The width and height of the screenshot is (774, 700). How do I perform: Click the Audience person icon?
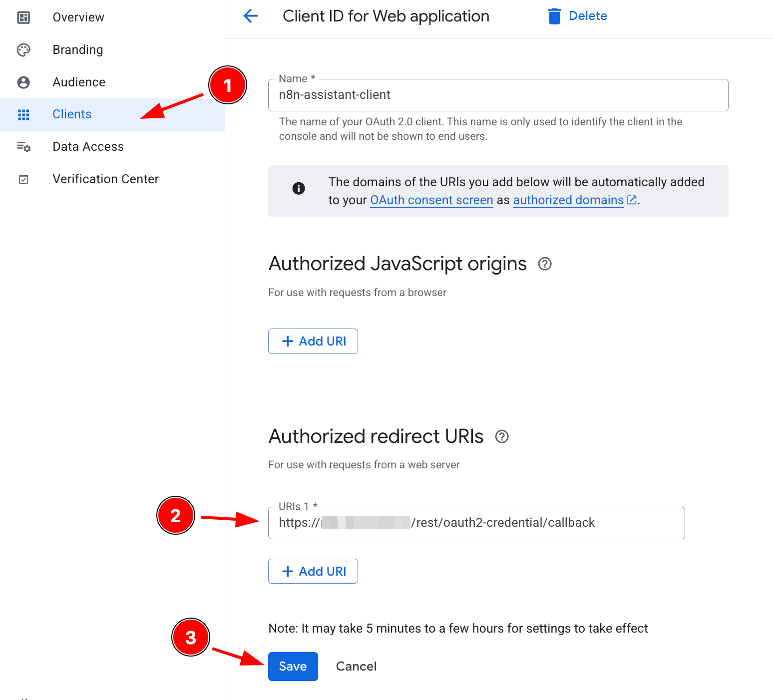23,82
